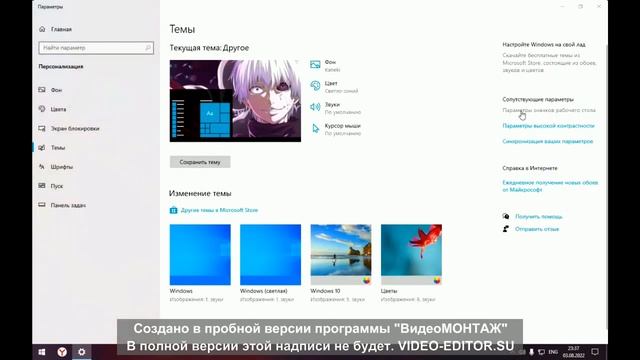
Task: Open the Панель задач sidebar icon
Action: (x=42, y=205)
